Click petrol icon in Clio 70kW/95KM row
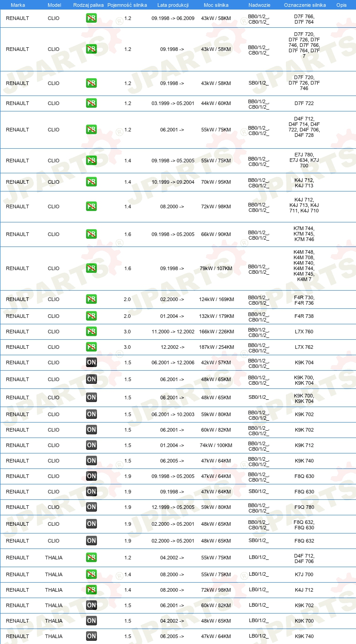 (x=91, y=182)
